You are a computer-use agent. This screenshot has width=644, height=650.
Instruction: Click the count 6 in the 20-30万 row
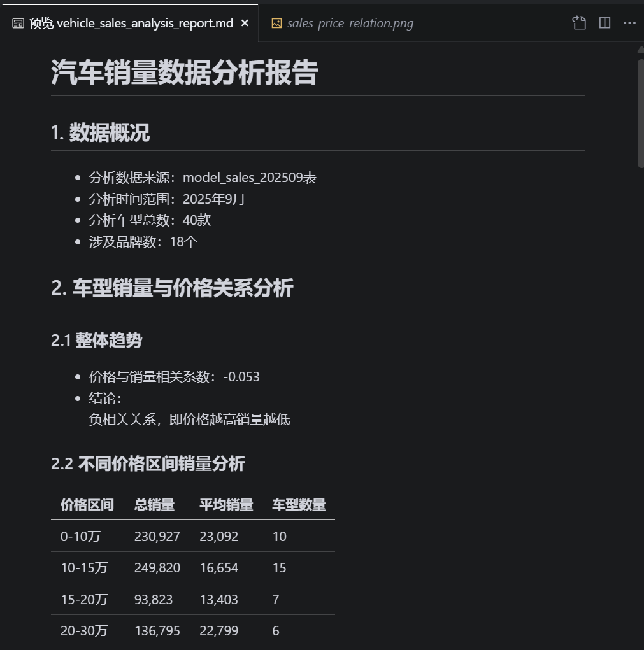[276, 631]
